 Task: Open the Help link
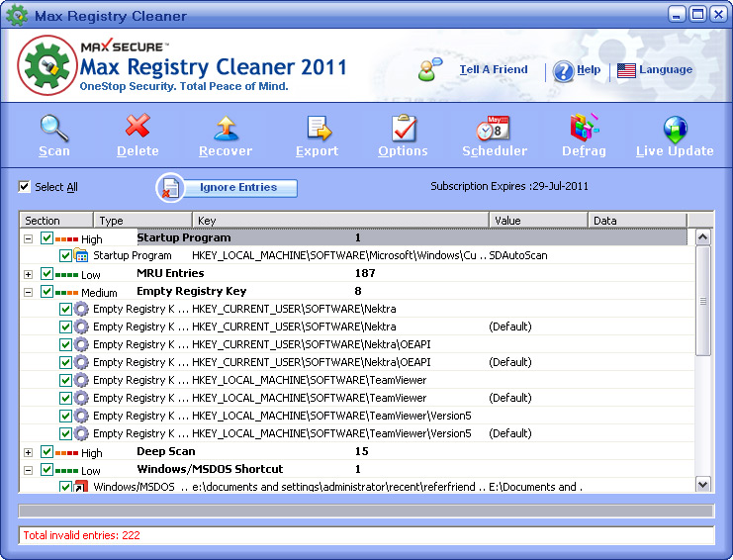(589, 69)
